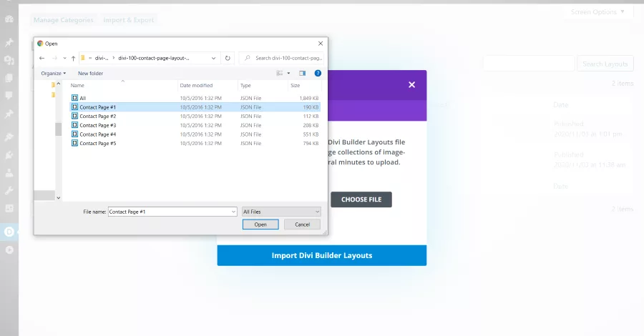Image resolution: width=644 pixels, height=336 pixels.
Task: Open the Media icon in sidebar
Action: 9,60
